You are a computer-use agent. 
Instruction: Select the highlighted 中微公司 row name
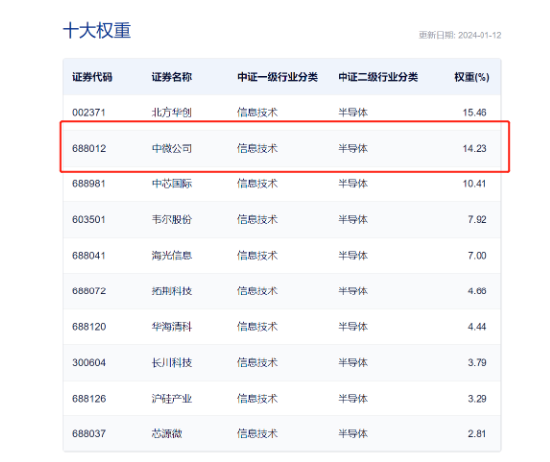point(172,148)
